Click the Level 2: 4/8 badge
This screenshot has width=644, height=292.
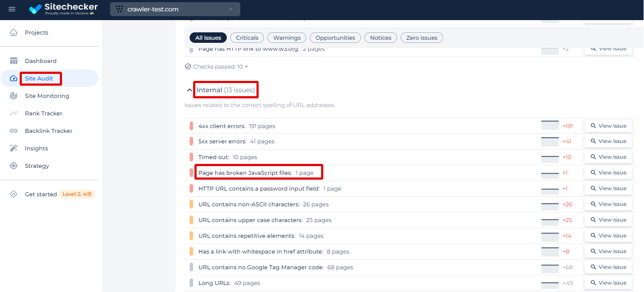77,194
